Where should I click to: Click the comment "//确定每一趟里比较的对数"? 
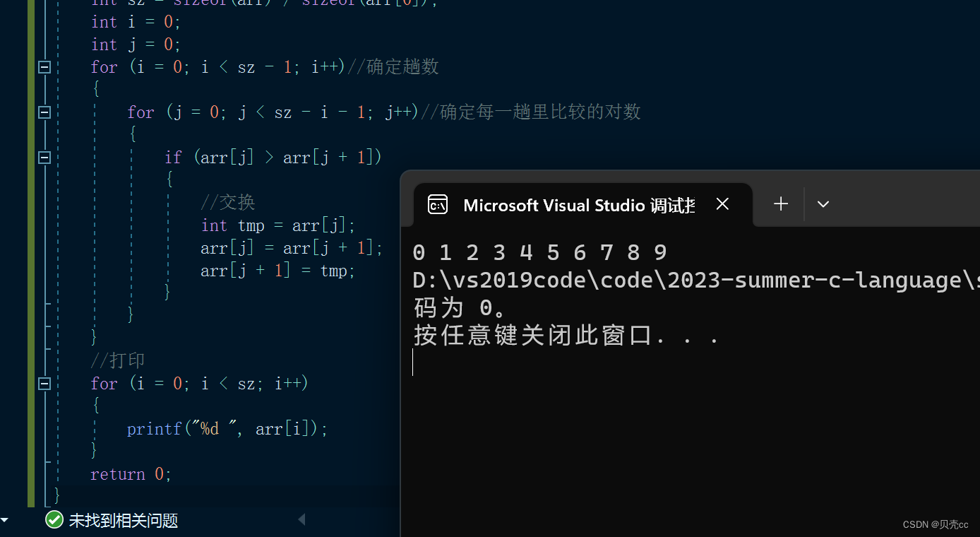tap(531, 112)
